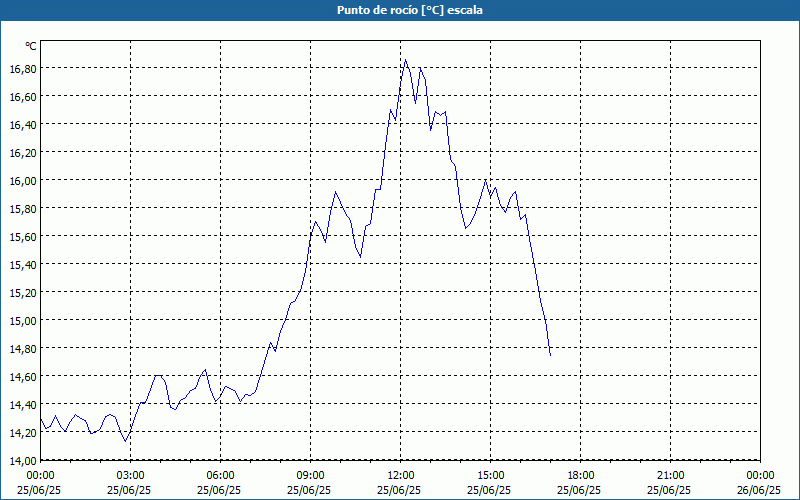The height and width of the screenshot is (500, 800).
Task: Select the 15,00 y-axis value
Action: coord(23,321)
